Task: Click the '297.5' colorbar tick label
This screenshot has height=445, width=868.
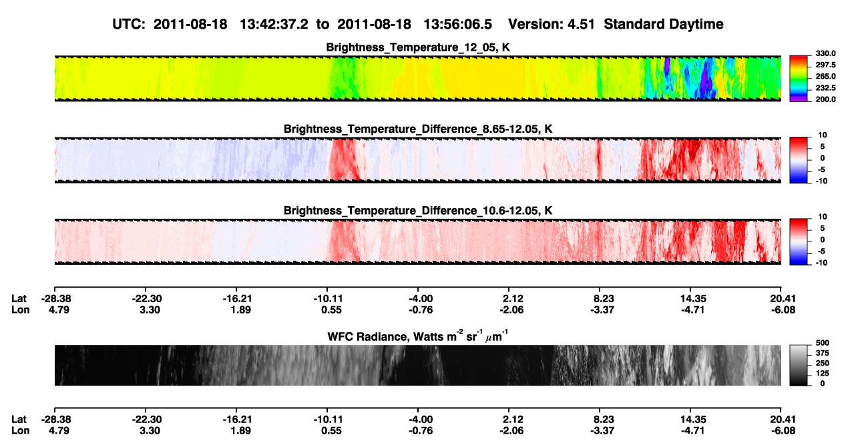Action: point(826,65)
